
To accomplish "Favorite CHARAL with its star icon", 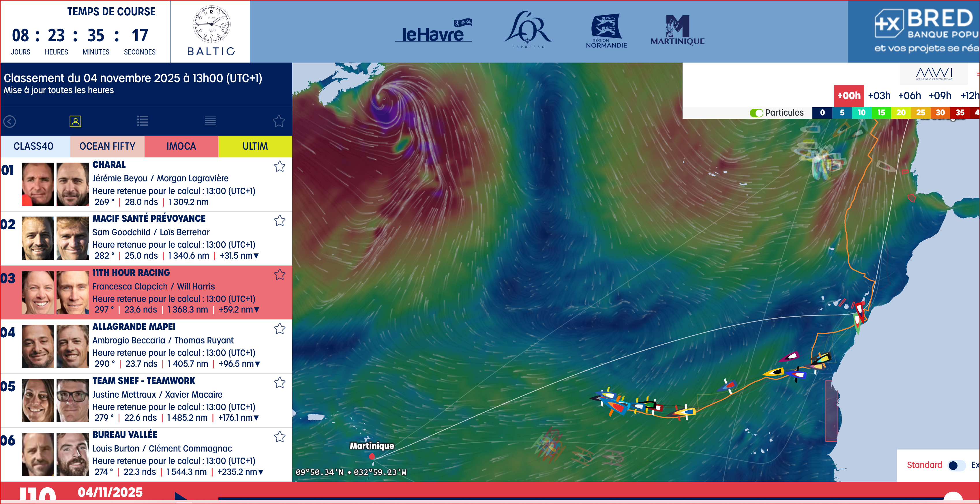I will (x=280, y=166).
